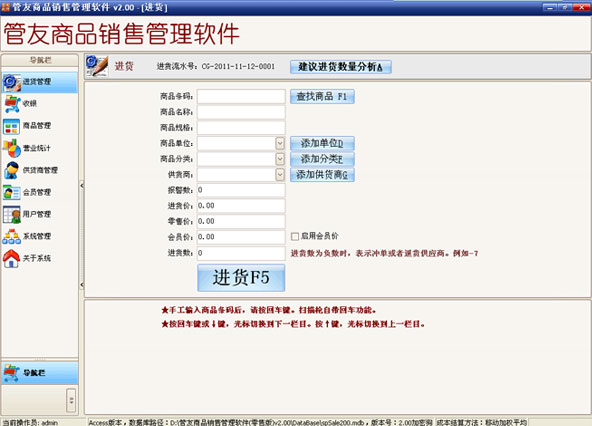Click status bar 成本结算方法 entry
The width and height of the screenshot is (592, 426).
click(482, 422)
